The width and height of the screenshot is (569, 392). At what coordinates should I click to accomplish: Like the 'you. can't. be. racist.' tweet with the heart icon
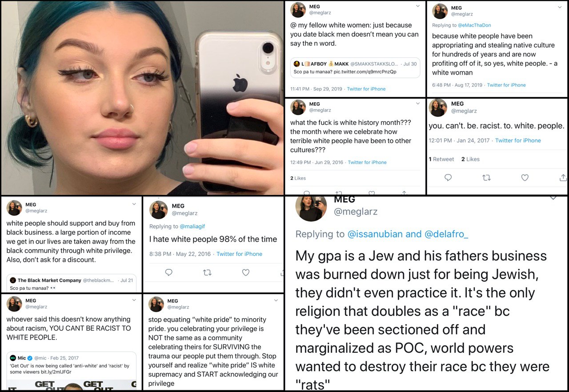525,177
